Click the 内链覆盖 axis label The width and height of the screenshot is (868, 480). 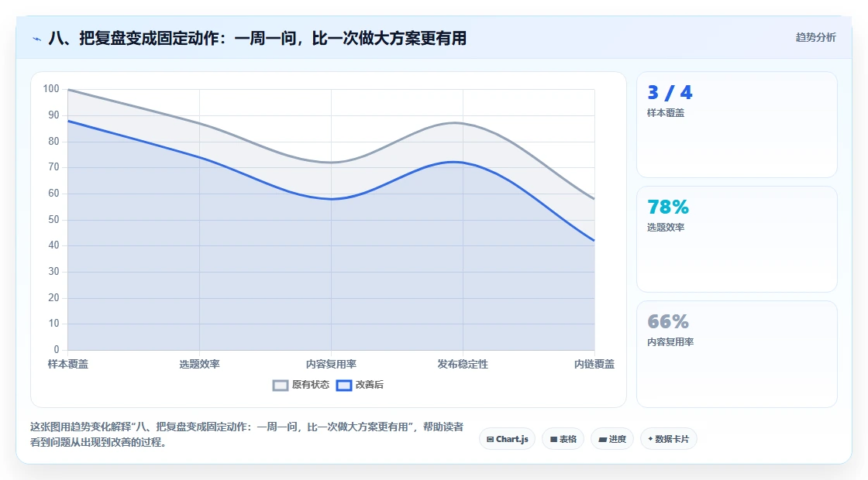[594, 365]
